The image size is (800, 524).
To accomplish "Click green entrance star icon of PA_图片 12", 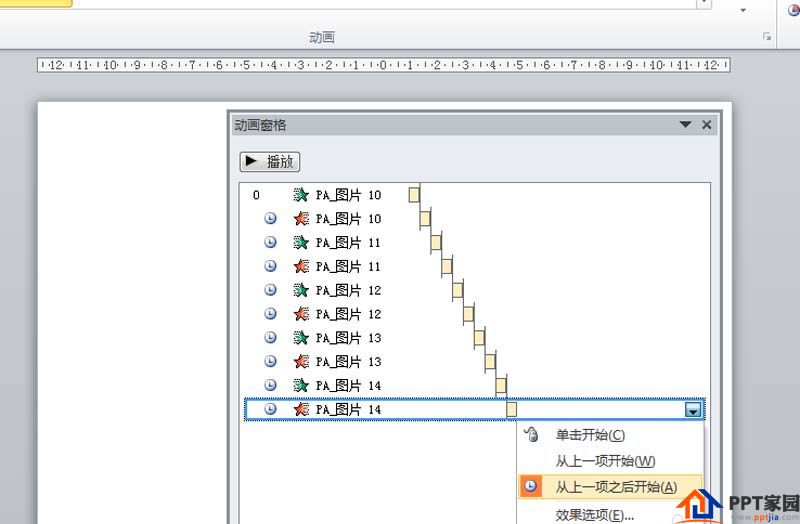I will coord(301,290).
